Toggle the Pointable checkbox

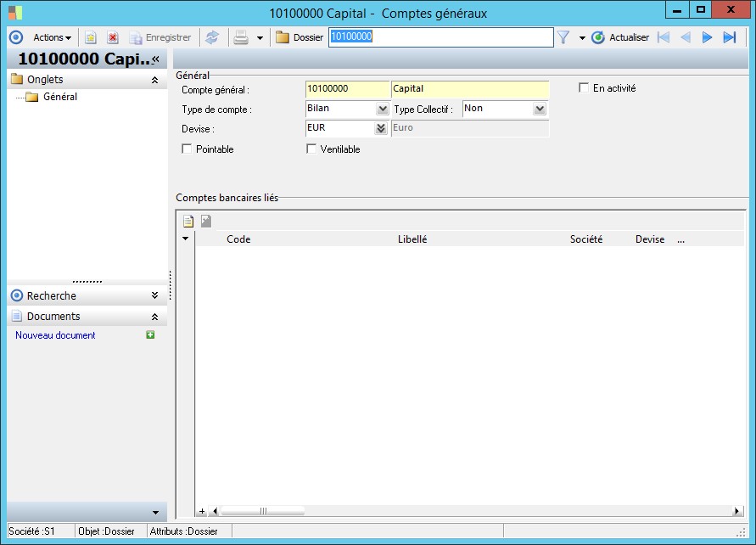[x=188, y=149]
